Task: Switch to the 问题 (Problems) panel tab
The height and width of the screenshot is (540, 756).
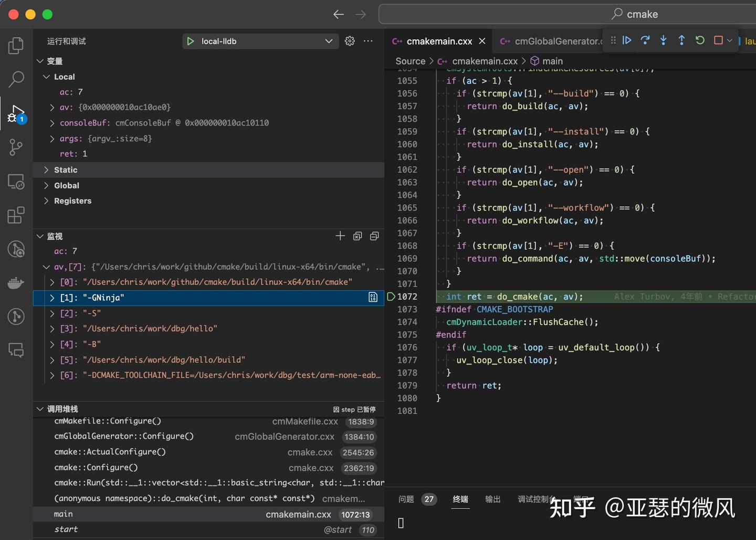Action: [x=406, y=499]
